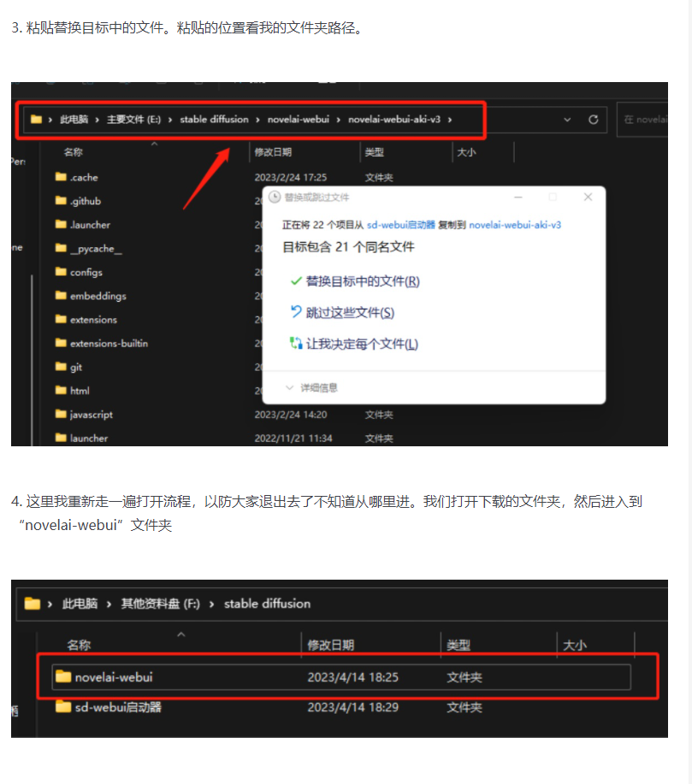Expand the chevron after novelai-webui-aki-v3 in the path
The image size is (692, 784).
coord(450,120)
